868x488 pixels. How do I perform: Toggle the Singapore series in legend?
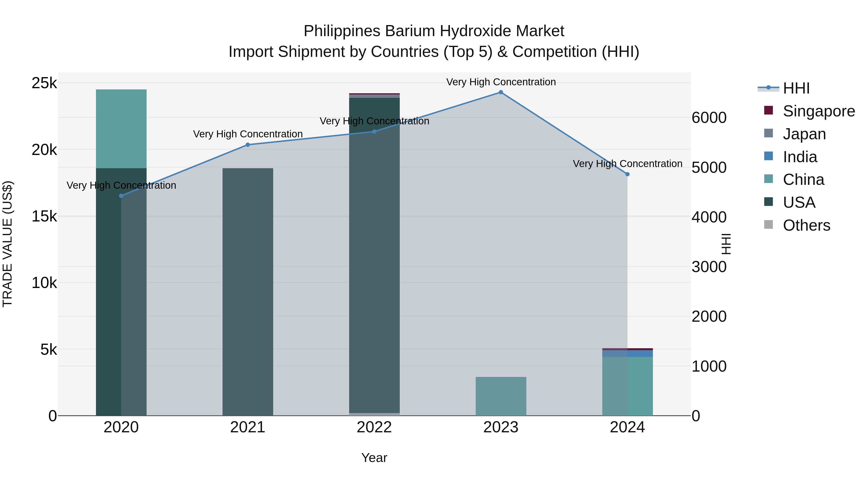point(809,111)
